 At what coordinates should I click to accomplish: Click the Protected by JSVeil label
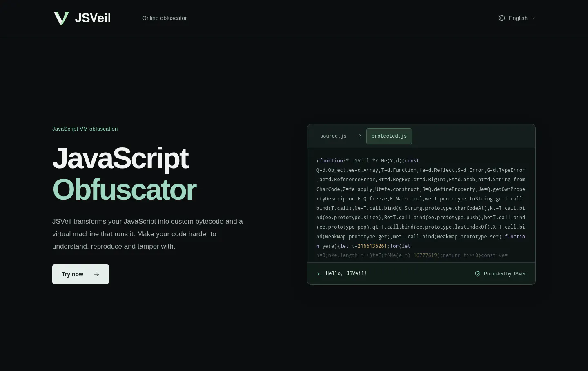505,274
